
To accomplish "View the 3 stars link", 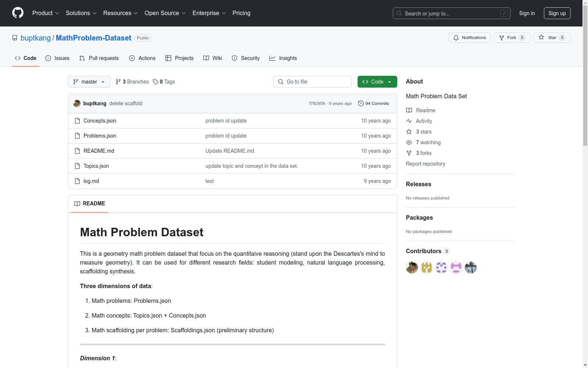I will coord(419,132).
